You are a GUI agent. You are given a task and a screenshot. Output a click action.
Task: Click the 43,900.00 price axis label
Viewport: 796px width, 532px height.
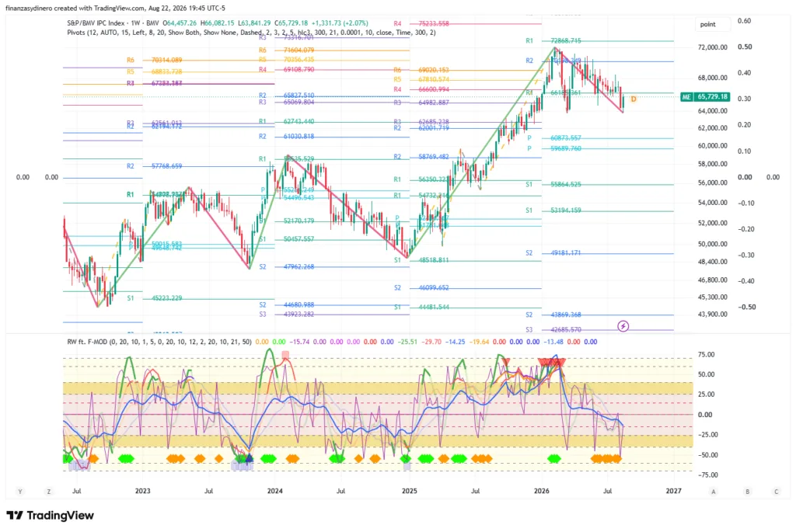[x=713, y=315]
